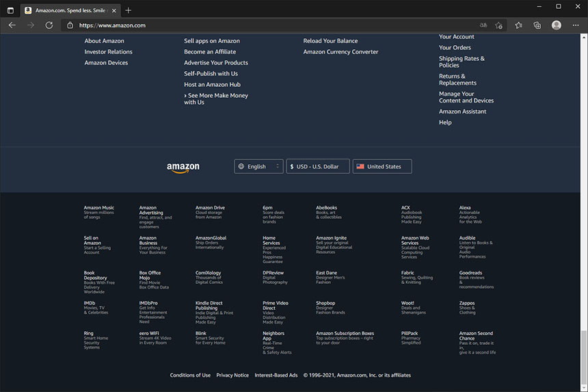This screenshot has height=392, width=588.
Task: Click Zappos Shoes & Clothing link
Action: pos(467,308)
